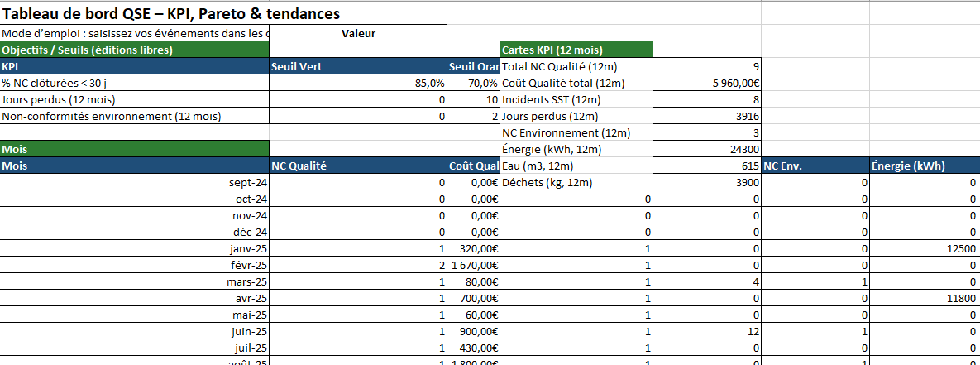Select the 12500 energy value cell
Viewport: 980px width, 365px height.
pos(923,248)
